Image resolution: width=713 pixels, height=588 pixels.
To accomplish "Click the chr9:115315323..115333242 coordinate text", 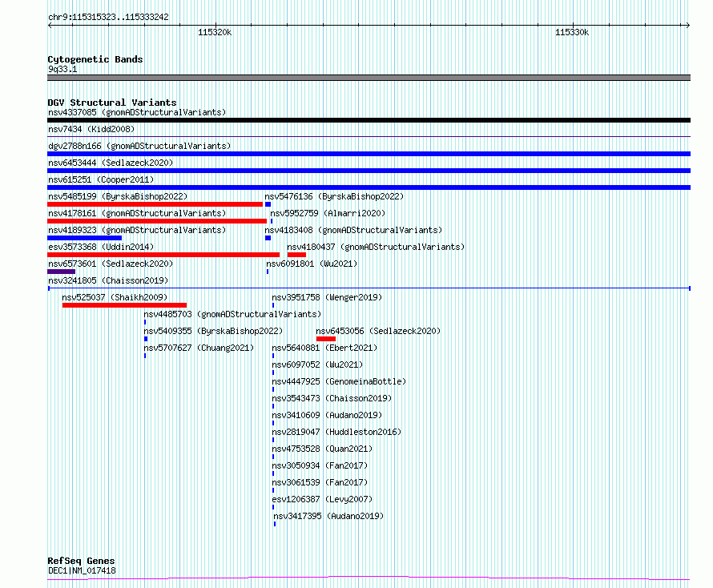I will click(x=108, y=17).
